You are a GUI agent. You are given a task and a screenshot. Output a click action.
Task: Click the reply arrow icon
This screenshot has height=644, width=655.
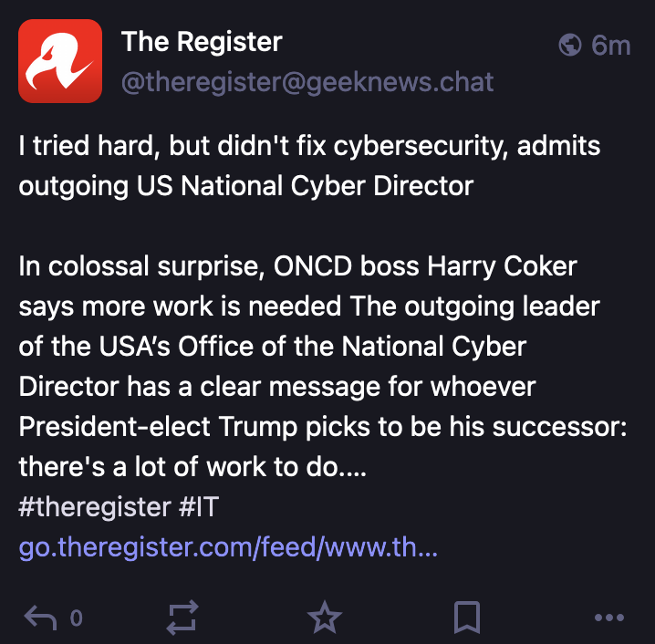[x=40, y=618]
